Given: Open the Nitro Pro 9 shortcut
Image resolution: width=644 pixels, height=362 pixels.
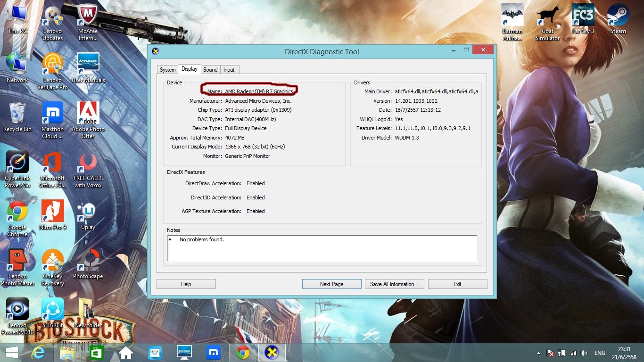Looking at the screenshot, I should [53, 215].
